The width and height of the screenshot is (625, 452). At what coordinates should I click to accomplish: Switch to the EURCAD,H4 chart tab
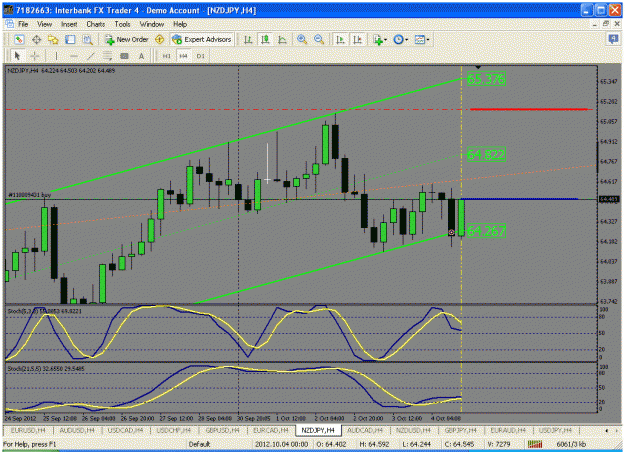(271, 430)
